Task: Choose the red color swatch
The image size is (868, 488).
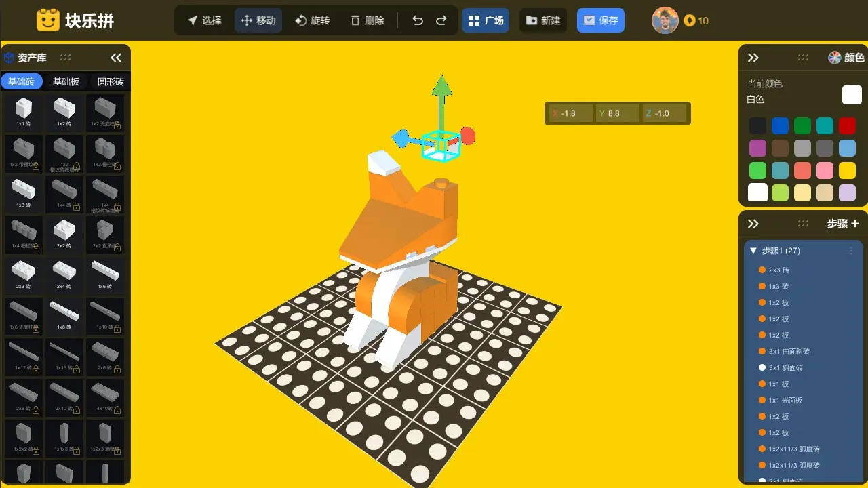Action: pos(847,125)
